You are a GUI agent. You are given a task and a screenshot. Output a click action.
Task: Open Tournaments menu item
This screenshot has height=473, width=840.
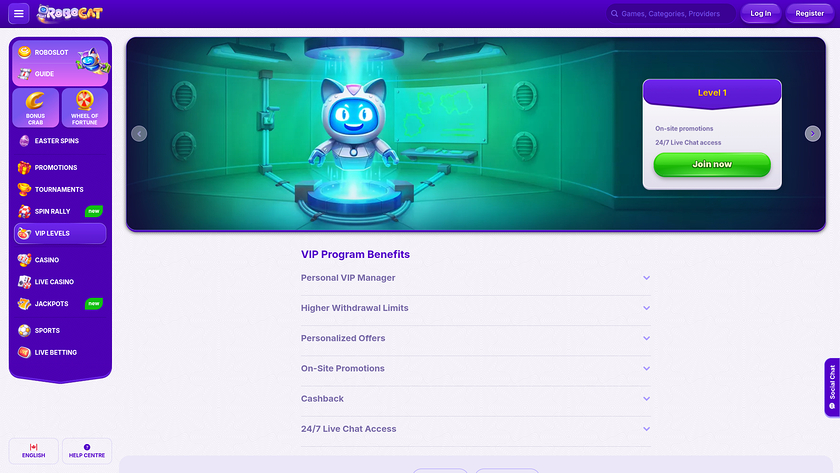[59, 190]
